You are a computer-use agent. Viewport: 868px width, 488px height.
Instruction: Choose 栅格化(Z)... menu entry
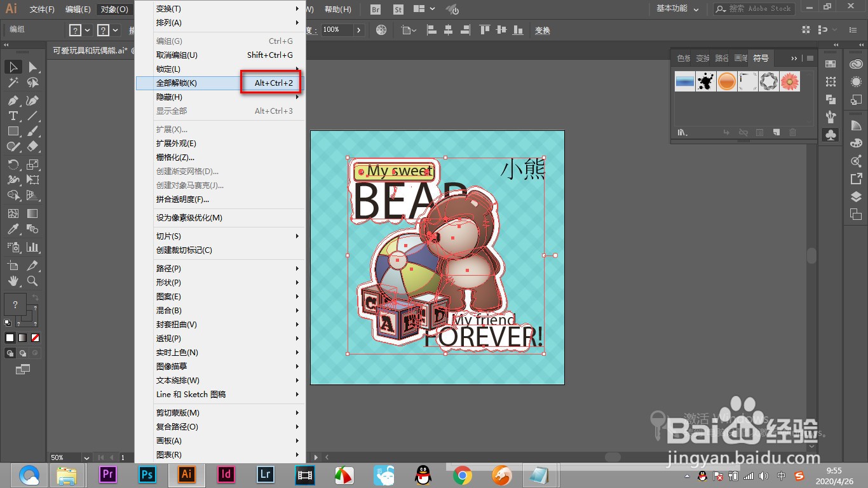[220, 157]
